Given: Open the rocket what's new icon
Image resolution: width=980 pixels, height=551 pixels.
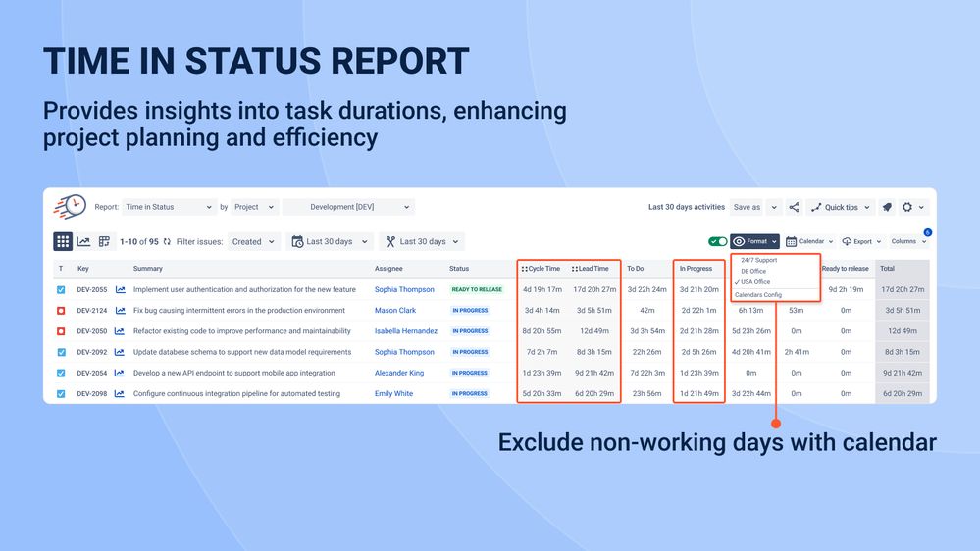Looking at the screenshot, I should tap(887, 207).
